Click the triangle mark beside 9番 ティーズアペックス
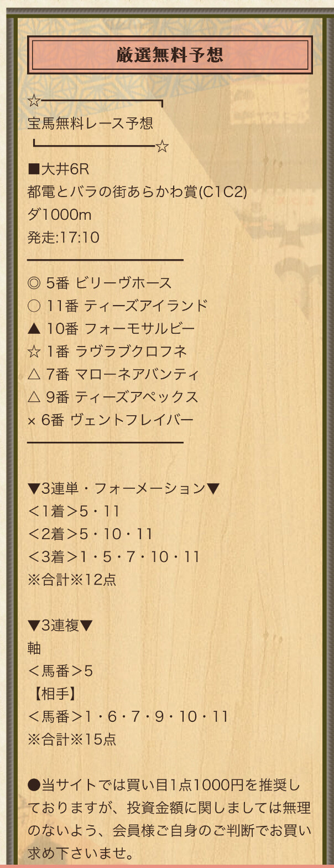The width and height of the screenshot is (334, 868). pyautogui.click(x=34, y=397)
